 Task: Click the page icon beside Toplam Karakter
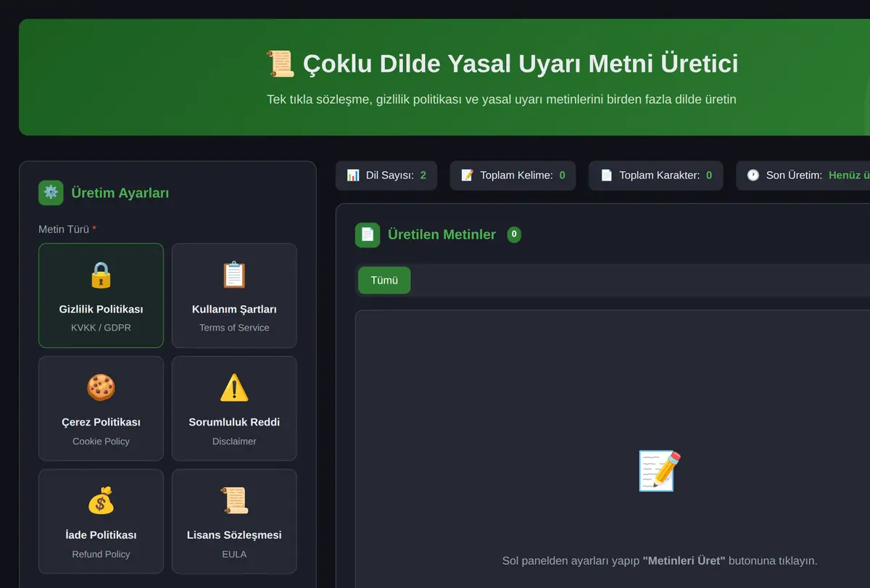[606, 175]
